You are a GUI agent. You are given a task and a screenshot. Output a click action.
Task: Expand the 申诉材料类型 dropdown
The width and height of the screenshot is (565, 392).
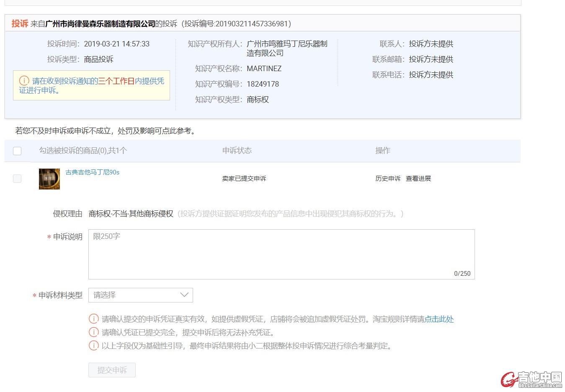[141, 295]
